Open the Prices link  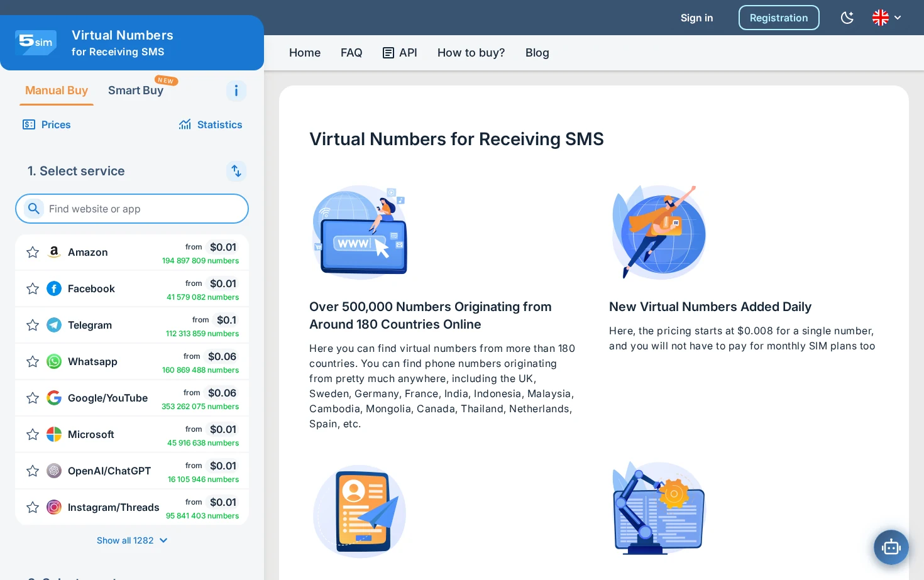point(47,124)
